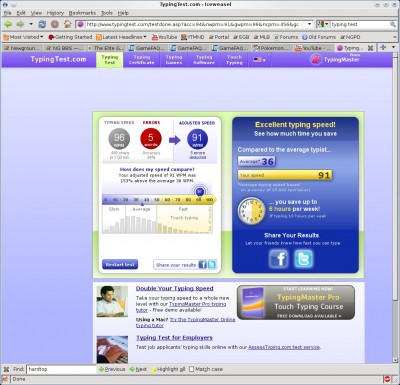Screen dimensions: 400x385
Task: Click the Restart test button
Action: (120, 264)
